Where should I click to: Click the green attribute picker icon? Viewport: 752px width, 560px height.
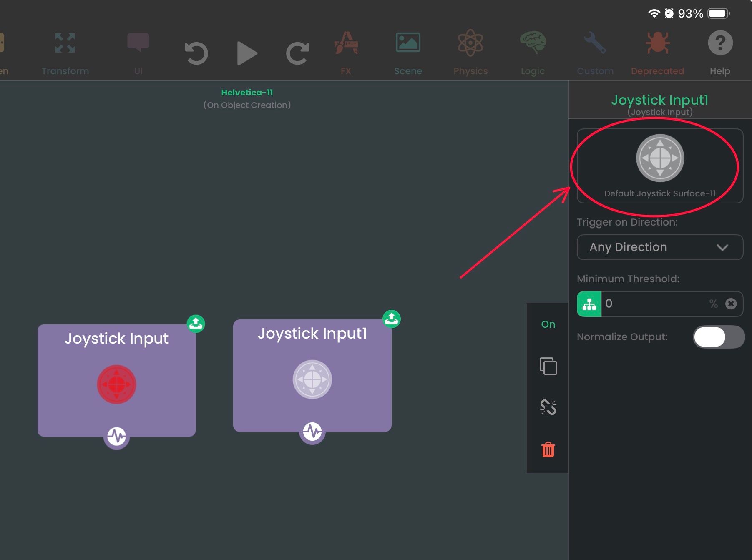pyautogui.click(x=589, y=304)
